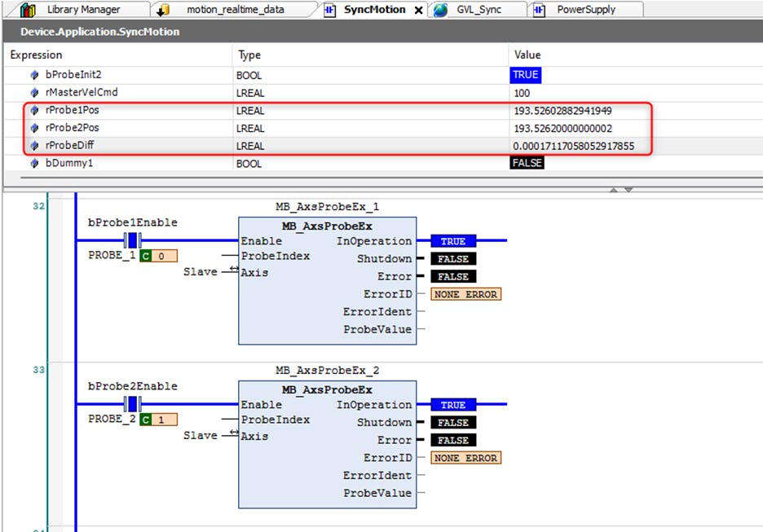
Task: Select the rMasterVelCmd value 100 cell
Action: point(522,93)
